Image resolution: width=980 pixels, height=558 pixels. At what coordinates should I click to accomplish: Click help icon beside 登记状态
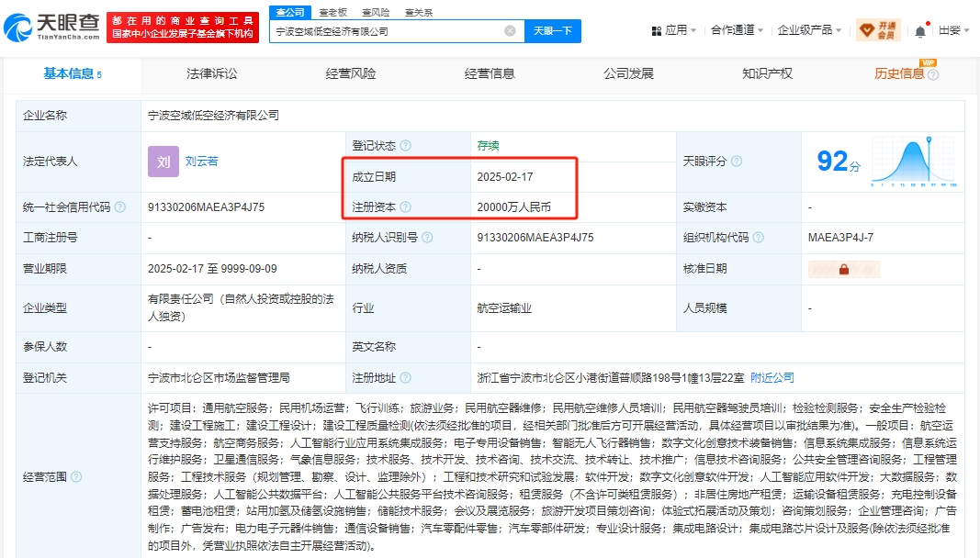coord(406,146)
